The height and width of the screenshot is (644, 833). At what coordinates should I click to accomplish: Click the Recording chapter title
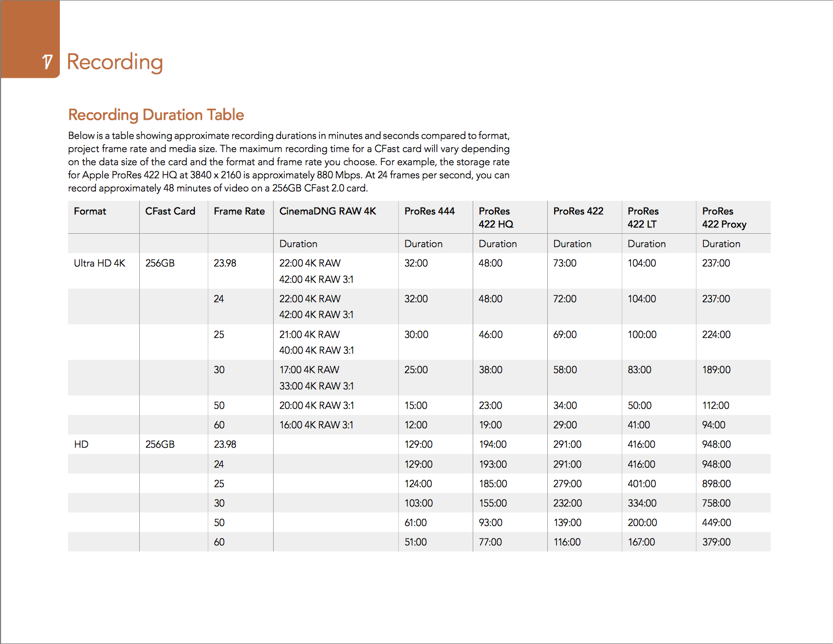point(115,63)
